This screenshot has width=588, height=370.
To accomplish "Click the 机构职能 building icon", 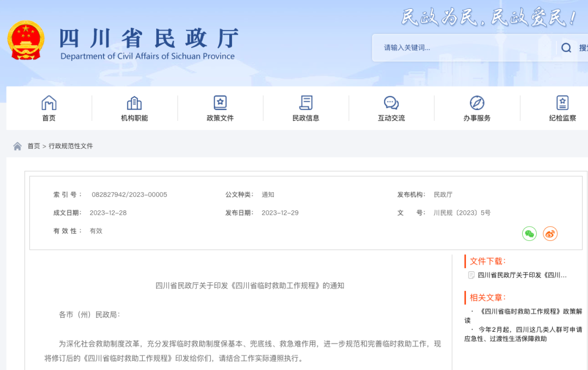I will pyautogui.click(x=134, y=102).
